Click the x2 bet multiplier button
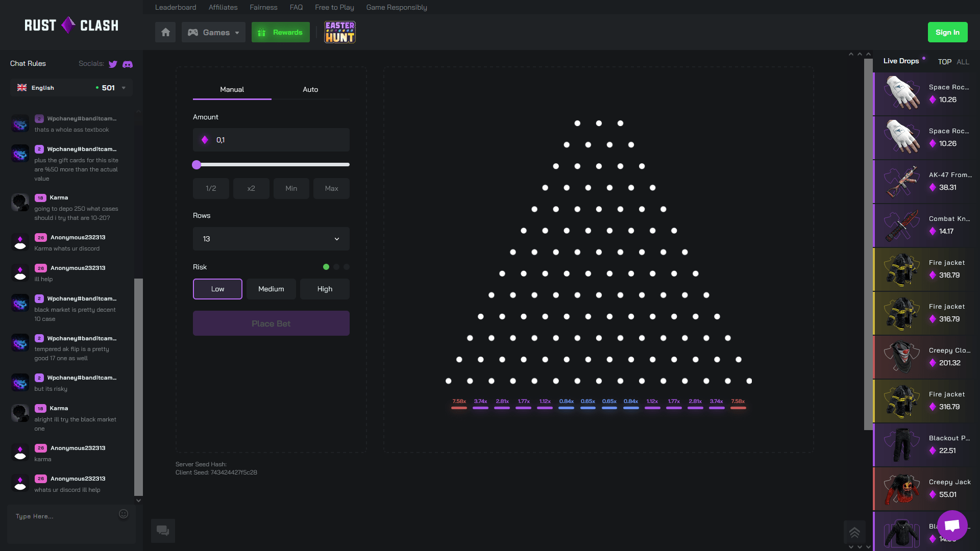Image resolution: width=980 pixels, height=551 pixels. click(x=251, y=188)
